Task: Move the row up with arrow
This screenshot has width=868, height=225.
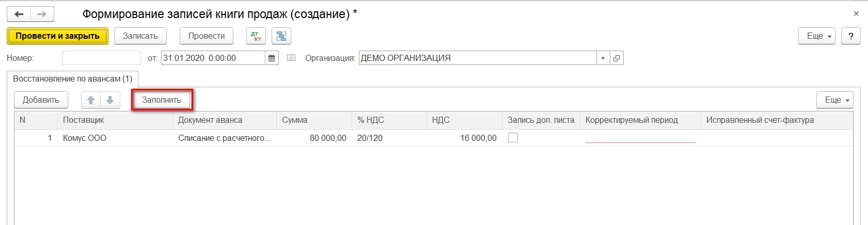Action: [91, 100]
